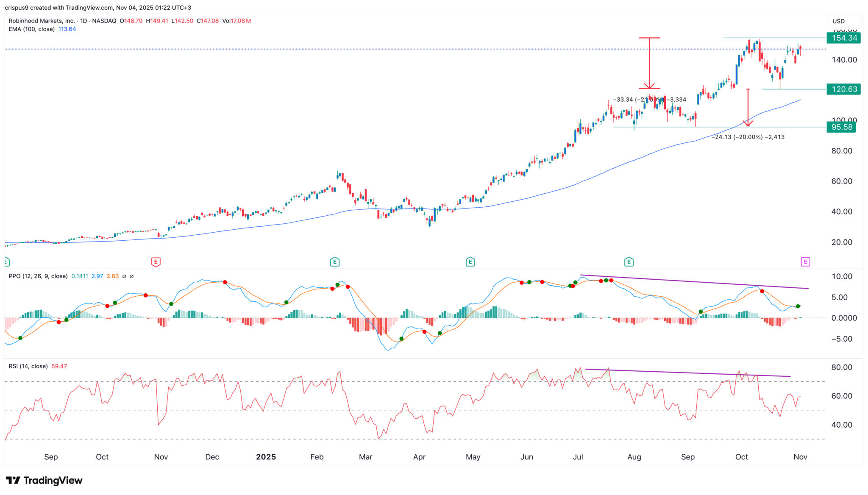Click the Robinhood Markets, Inc. symbol title
This screenshot has width=868, height=495.
coord(42,21)
